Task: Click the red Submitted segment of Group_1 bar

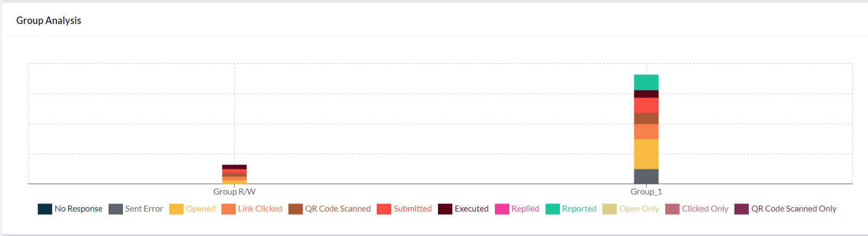Action: pos(646,105)
